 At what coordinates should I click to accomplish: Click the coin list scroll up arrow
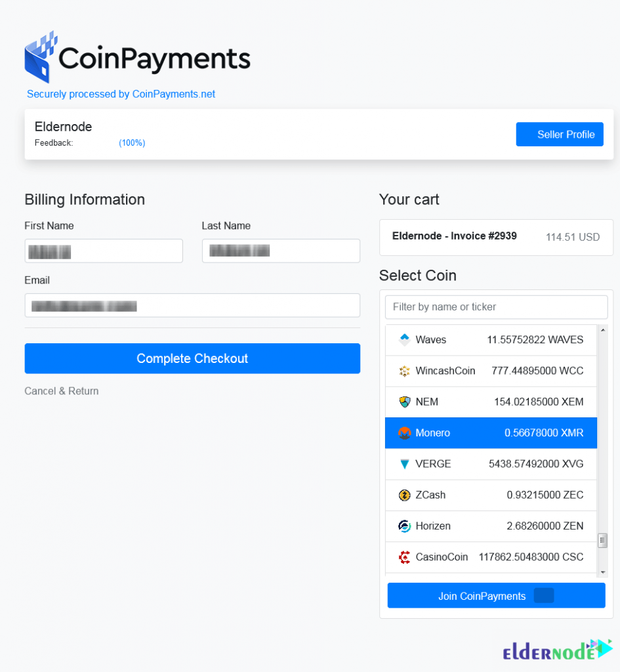tap(603, 329)
